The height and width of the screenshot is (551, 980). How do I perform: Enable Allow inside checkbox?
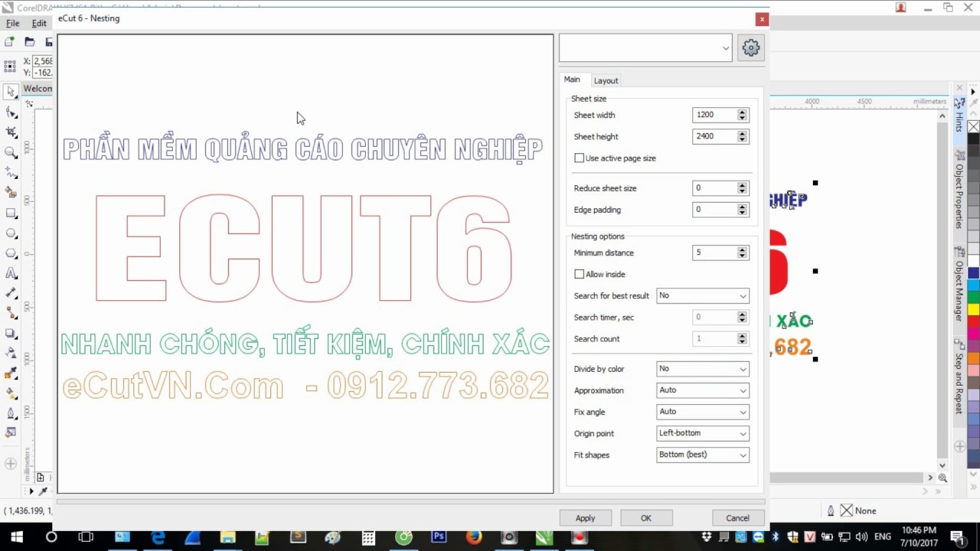(580, 274)
